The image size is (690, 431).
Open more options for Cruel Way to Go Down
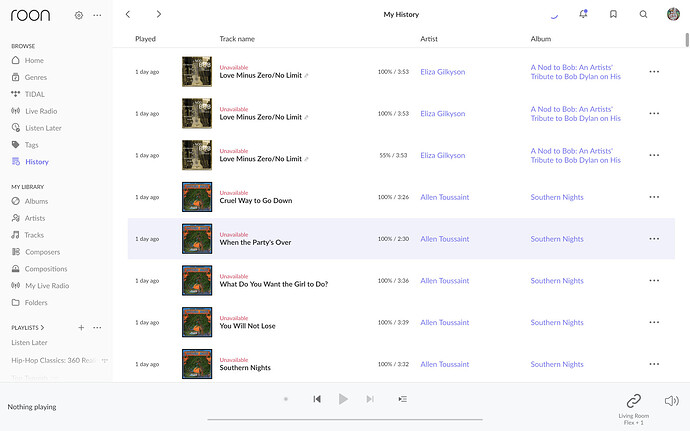[x=654, y=197]
